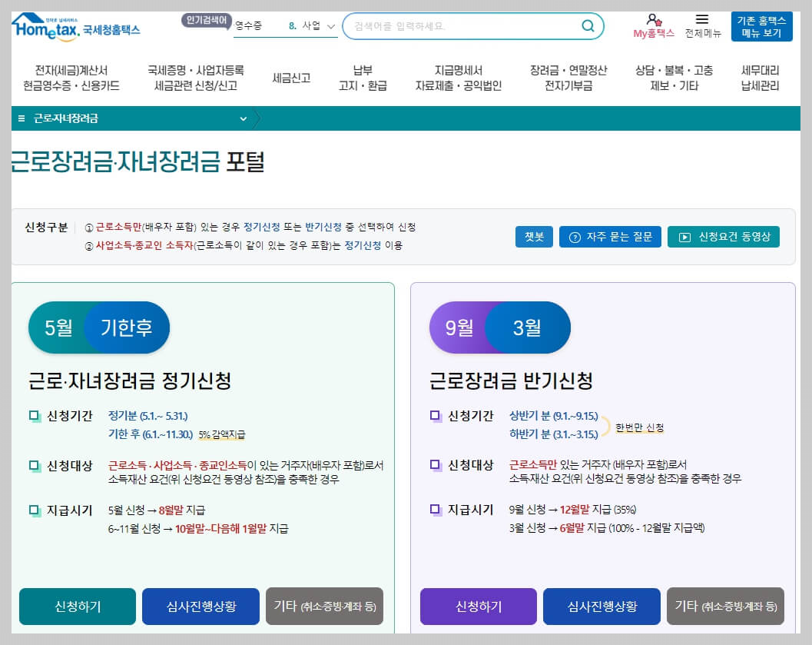Launch the 챗봇 chatbot
Screen dimensions: 812x645
(533, 237)
